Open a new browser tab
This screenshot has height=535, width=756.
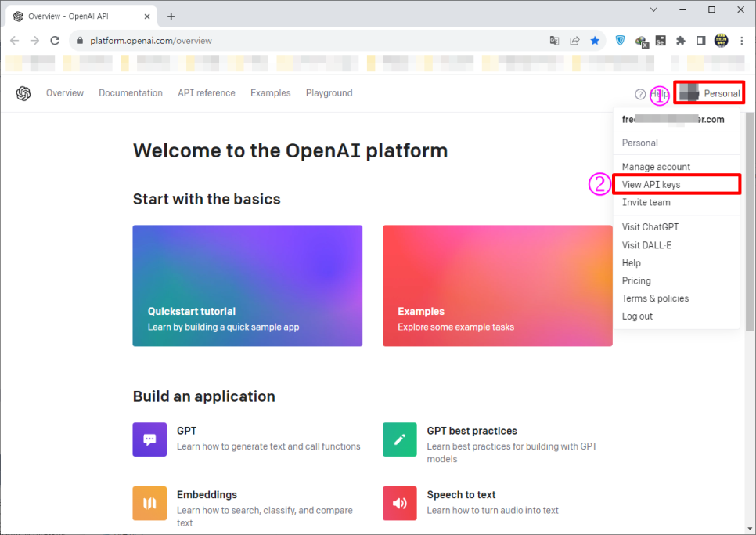[x=171, y=16]
